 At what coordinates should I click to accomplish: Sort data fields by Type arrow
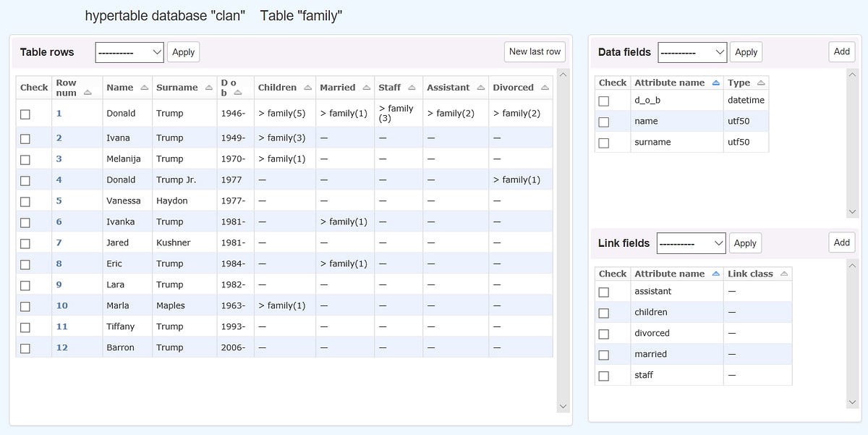(761, 83)
